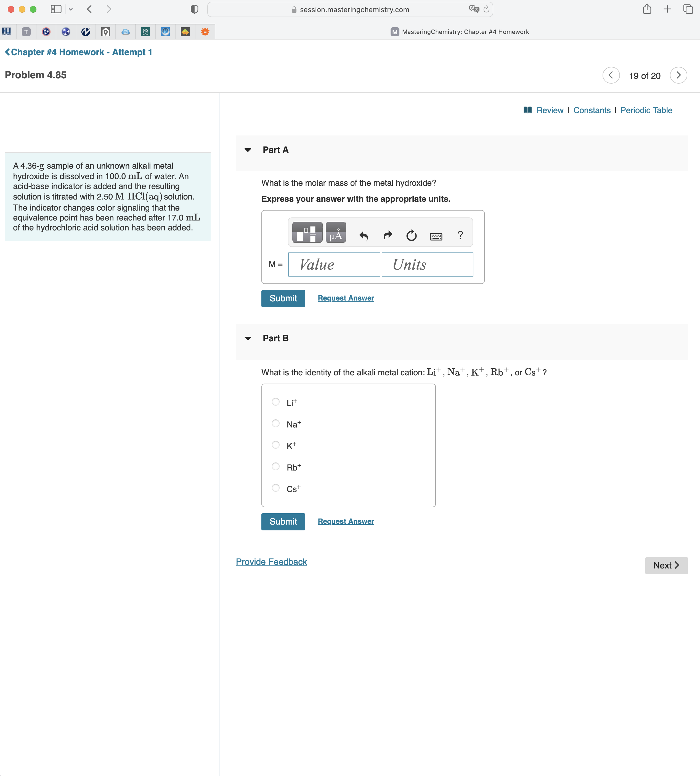
Task: Select the Li+ radio button
Action: tap(275, 402)
